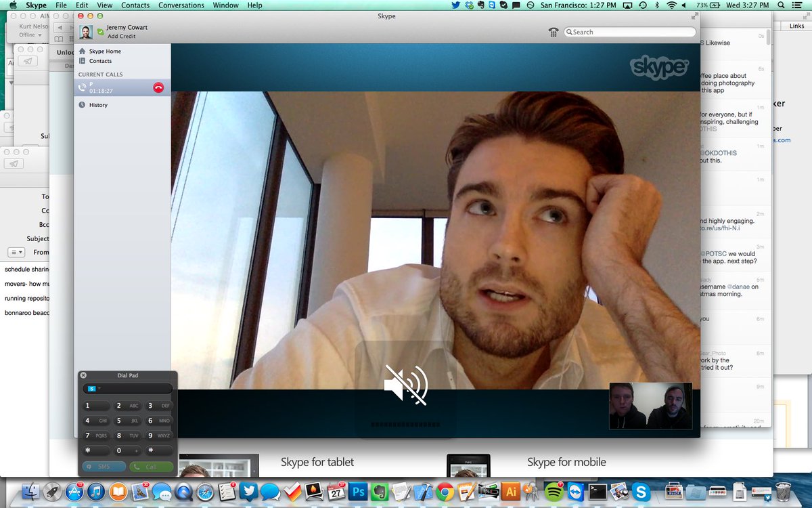Tap the hash key on Dial Pad
The image size is (812, 508).
[x=159, y=450]
